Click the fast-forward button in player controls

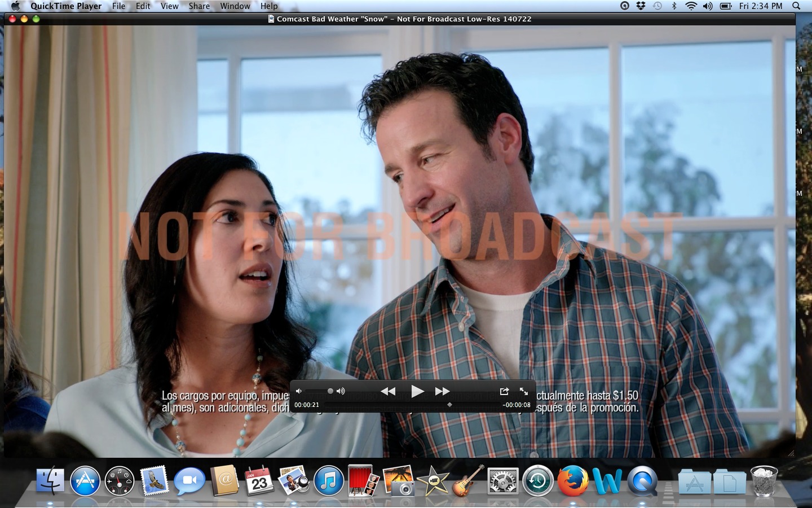tap(442, 391)
